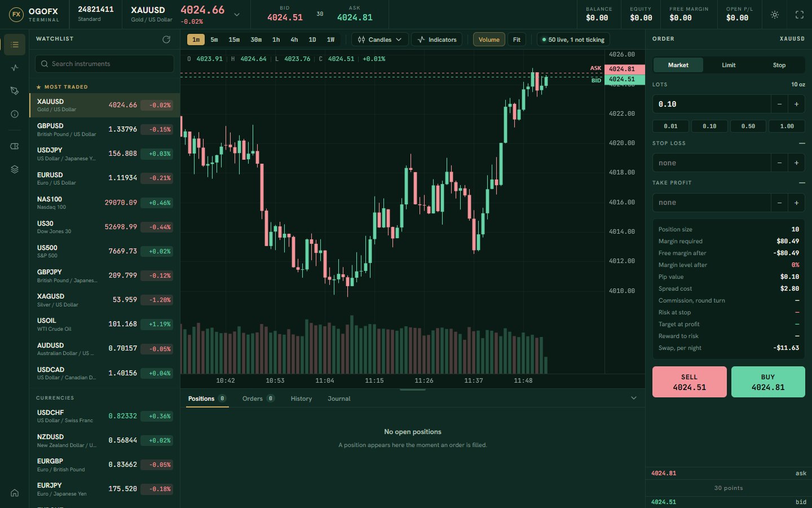Click the Fit chart button
This screenshot has width=812, height=508.
point(517,40)
